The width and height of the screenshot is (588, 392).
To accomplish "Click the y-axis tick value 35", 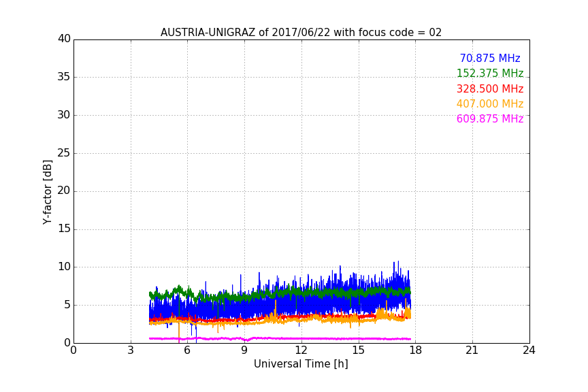I will click(x=64, y=77).
